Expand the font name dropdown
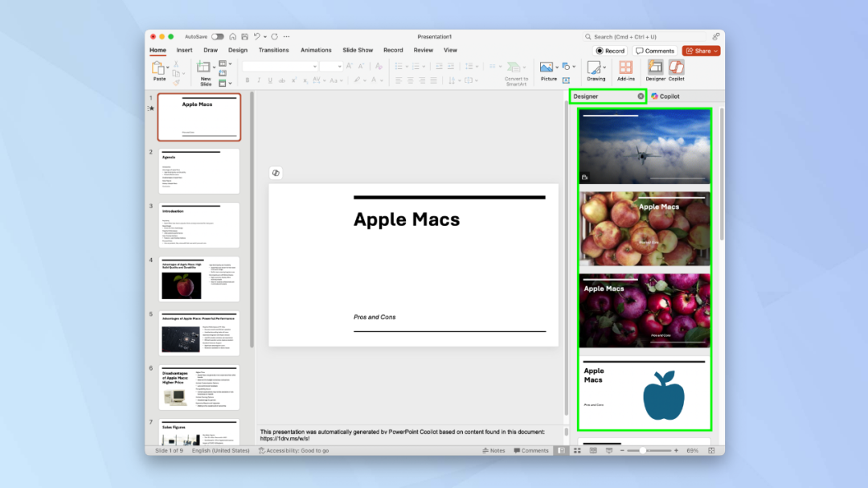The height and width of the screenshot is (488, 868). [x=315, y=67]
